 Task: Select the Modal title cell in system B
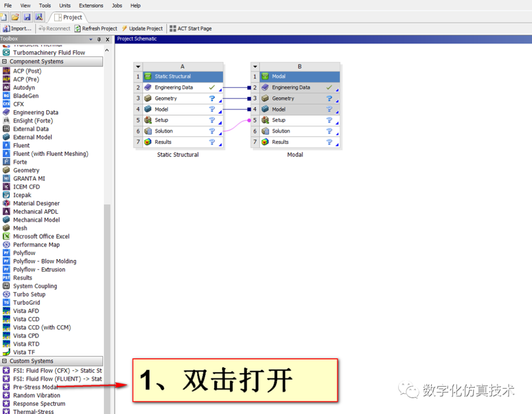point(300,77)
